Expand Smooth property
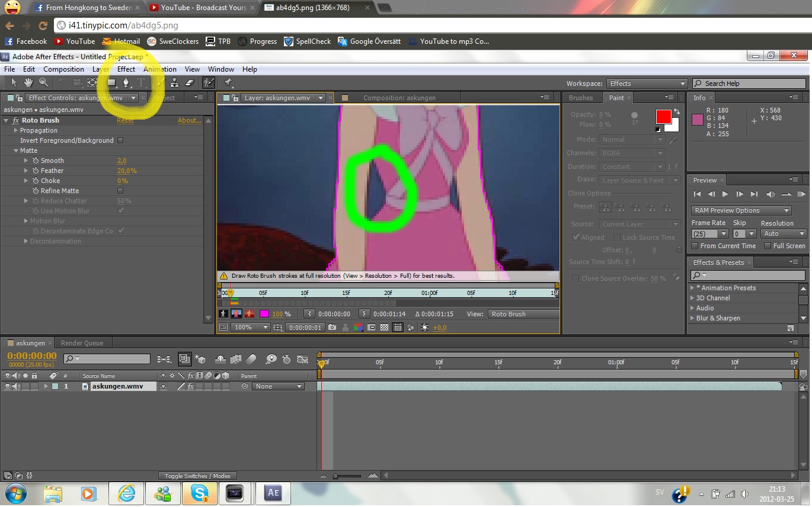This screenshot has height=507, width=812. tap(26, 161)
